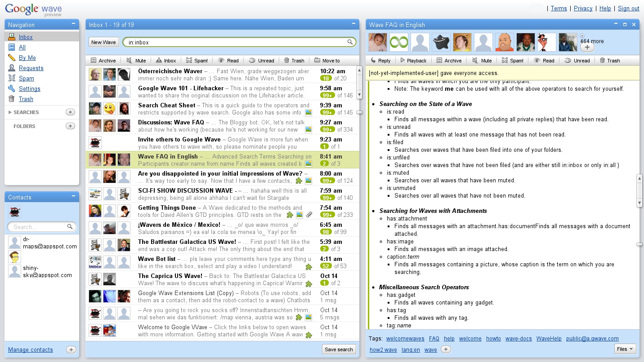This screenshot has height=362, width=644.
Task: Open Settings in Navigation
Action: coord(30,88)
